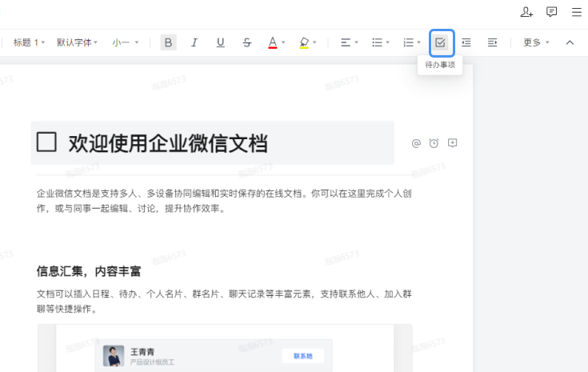
Task: Apply yellow highlight color
Action: 304,42
